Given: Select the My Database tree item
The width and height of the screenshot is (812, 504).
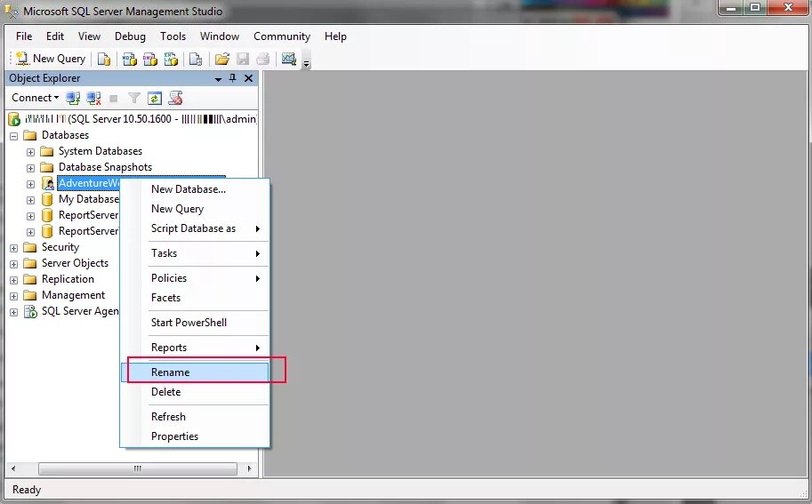Looking at the screenshot, I should pyautogui.click(x=89, y=199).
